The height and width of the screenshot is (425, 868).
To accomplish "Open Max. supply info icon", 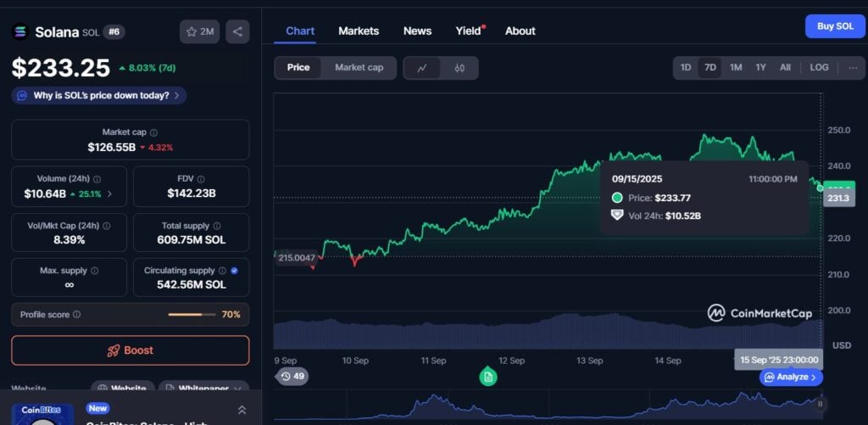I will pyautogui.click(x=95, y=271).
